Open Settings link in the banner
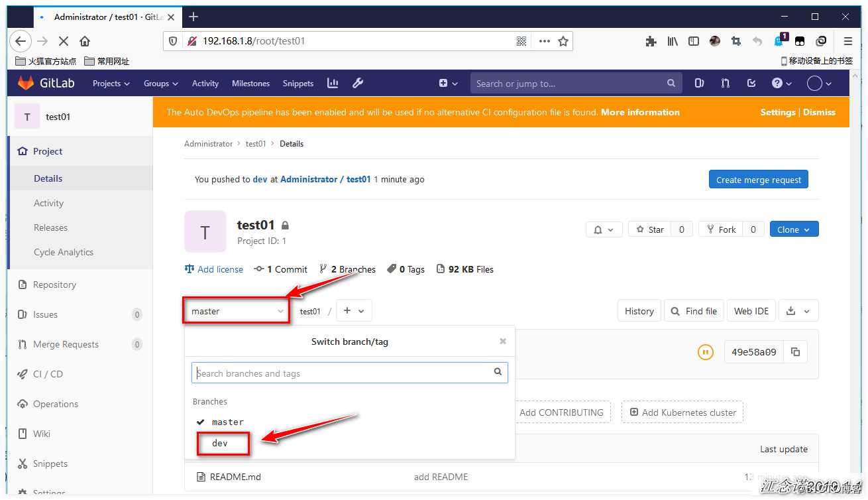 coord(778,112)
